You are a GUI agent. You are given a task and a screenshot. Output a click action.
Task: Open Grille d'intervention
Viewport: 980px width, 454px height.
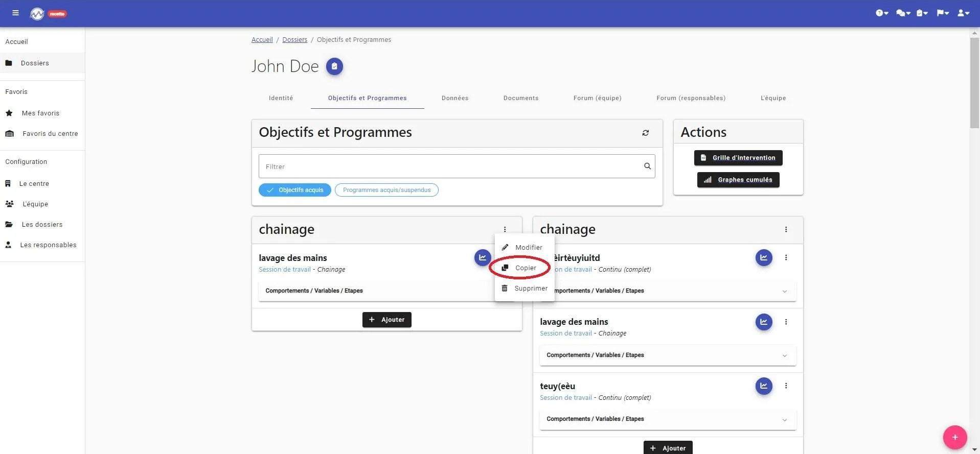pos(738,158)
